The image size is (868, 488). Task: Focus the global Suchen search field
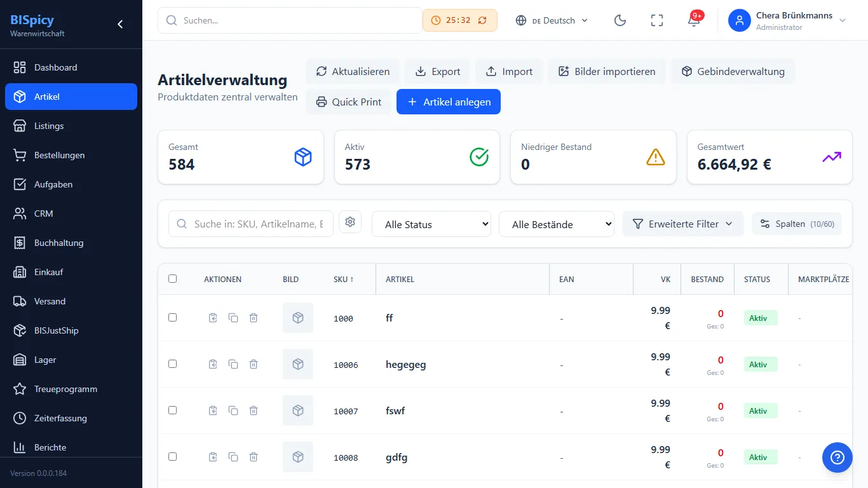click(x=290, y=20)
